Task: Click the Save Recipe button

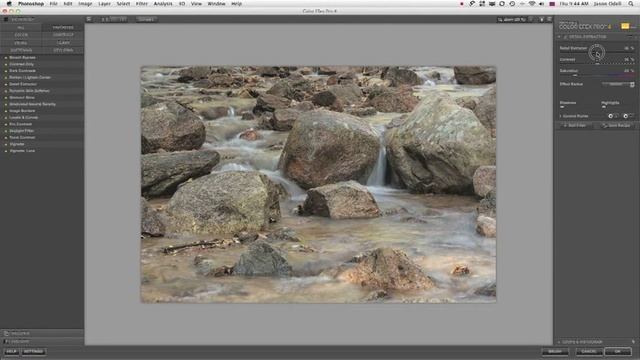Action: (x=616, y=126)
